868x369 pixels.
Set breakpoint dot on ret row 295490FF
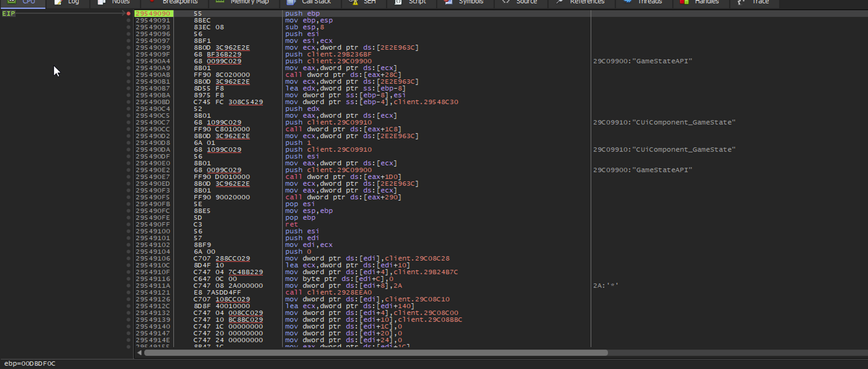coord(128,224)
